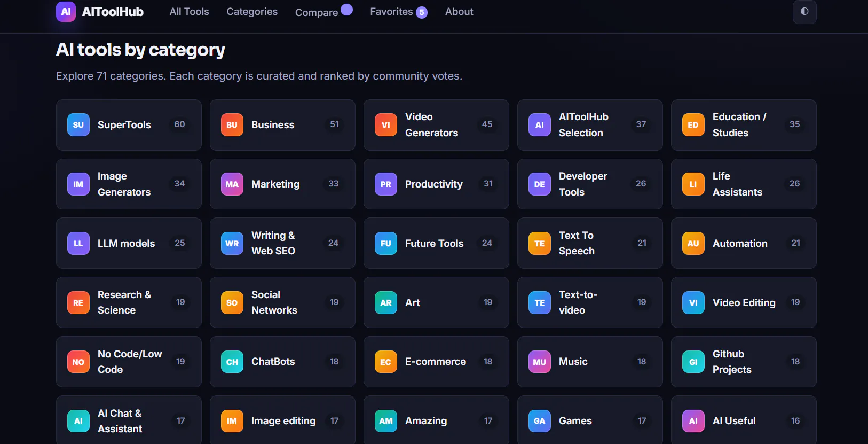
Task: Click the 45 count on Video Generators
Action: (487, 124)
